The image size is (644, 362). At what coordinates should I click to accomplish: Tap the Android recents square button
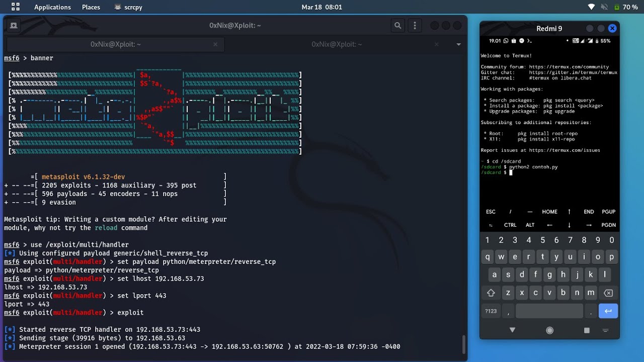[x=587, y=330]
